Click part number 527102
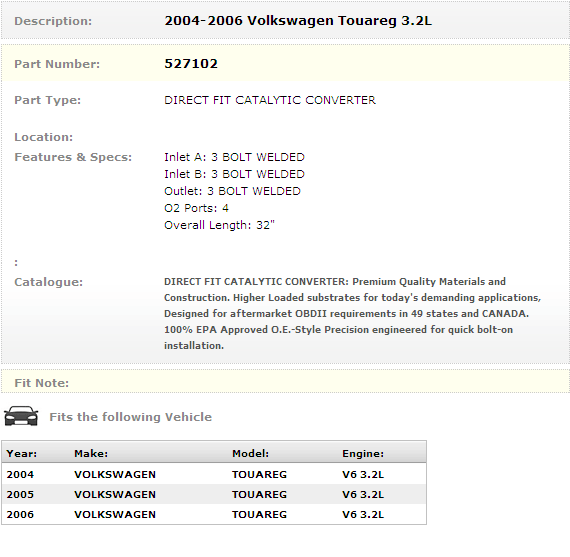This screenshot has width=570, height=557. point(191,64)
